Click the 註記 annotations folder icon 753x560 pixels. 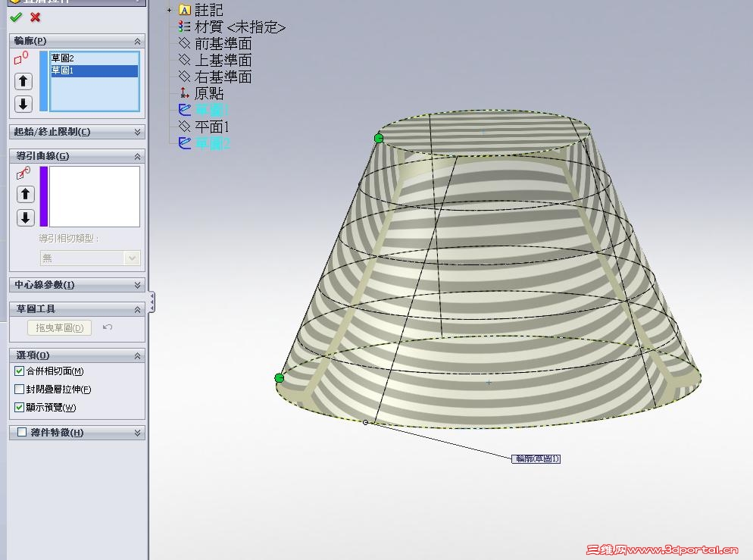(184, 10)
